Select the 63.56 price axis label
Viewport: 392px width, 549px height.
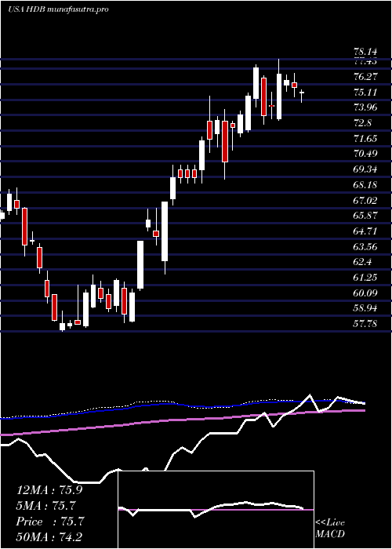(366, 246)
